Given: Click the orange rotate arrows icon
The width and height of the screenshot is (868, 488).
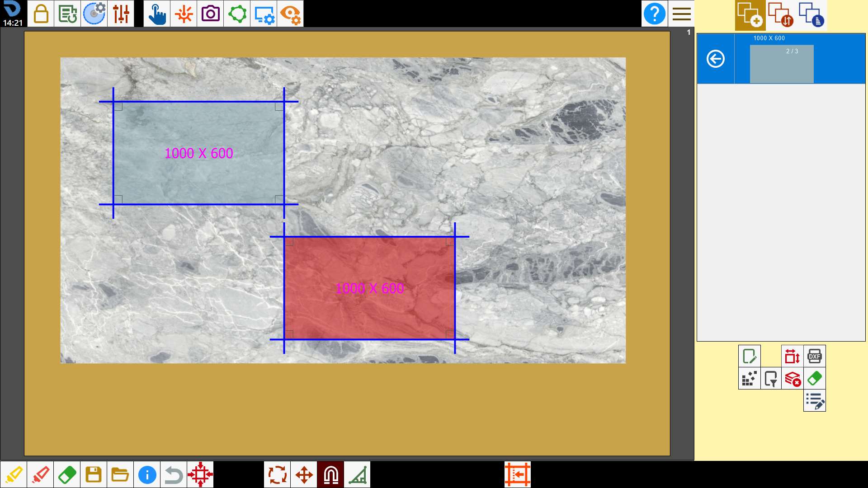Looking at the screenshot, I should point(277,474).
